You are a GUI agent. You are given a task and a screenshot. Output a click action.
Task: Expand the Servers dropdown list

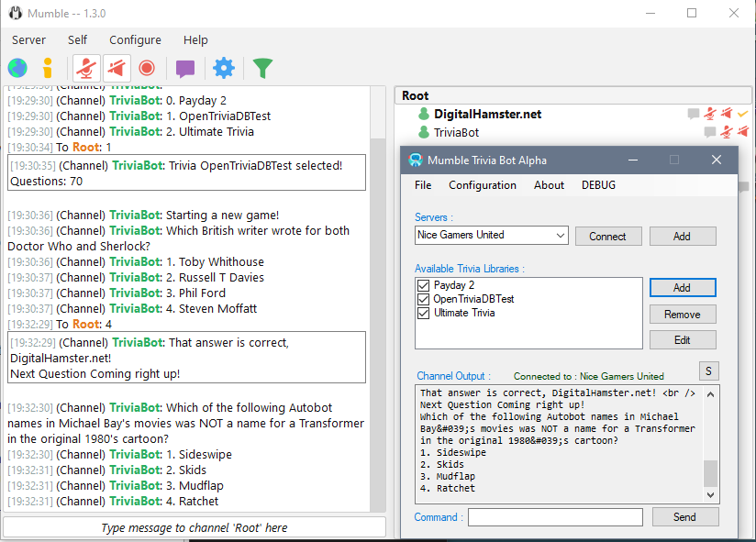[x=560, y=236]
